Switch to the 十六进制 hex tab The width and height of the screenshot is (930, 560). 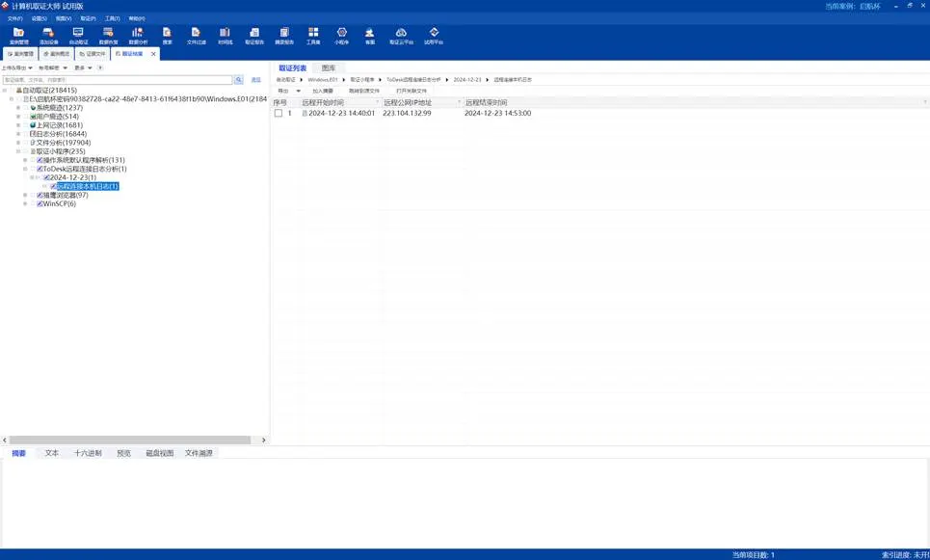88,453
